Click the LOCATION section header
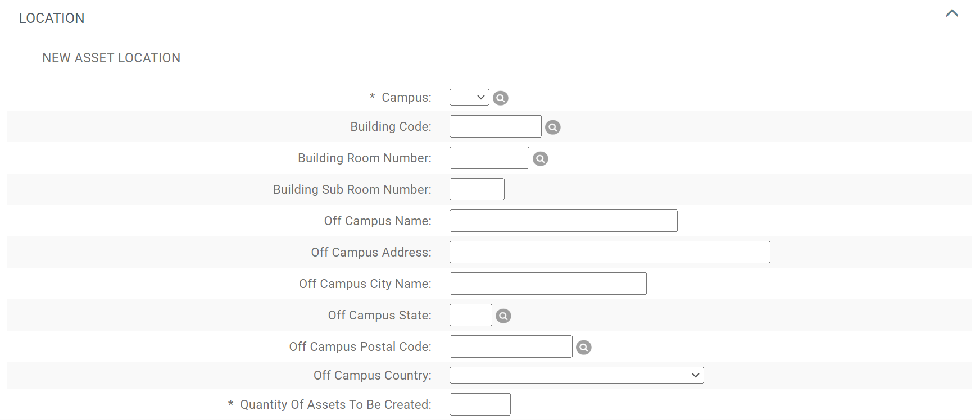980x420 pixels. point(52,19)
